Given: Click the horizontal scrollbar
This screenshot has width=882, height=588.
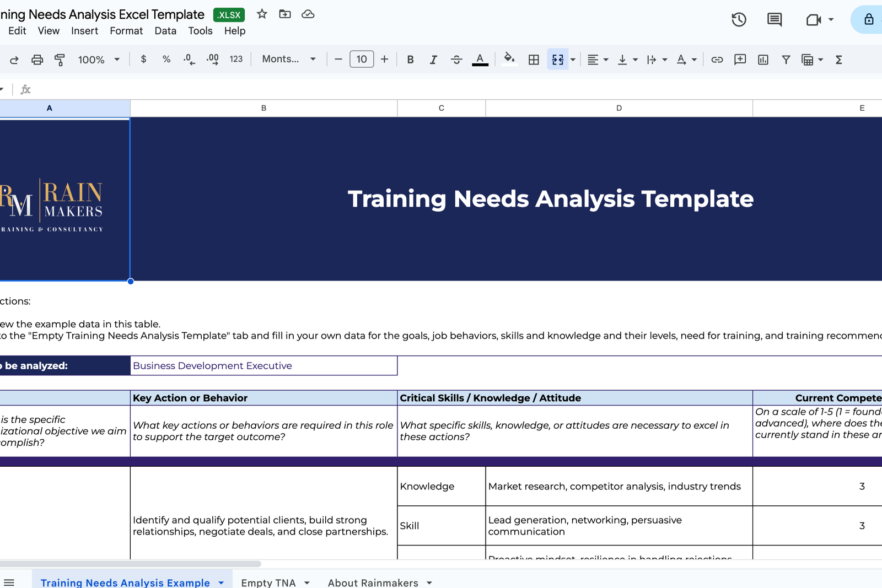Looking at the screenshot, I should (130, 564).
